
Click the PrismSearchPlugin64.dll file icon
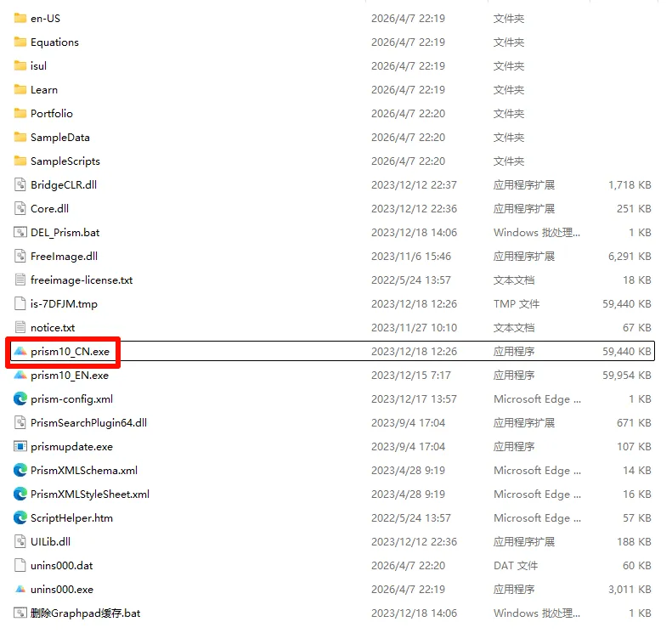pos(20,422)
